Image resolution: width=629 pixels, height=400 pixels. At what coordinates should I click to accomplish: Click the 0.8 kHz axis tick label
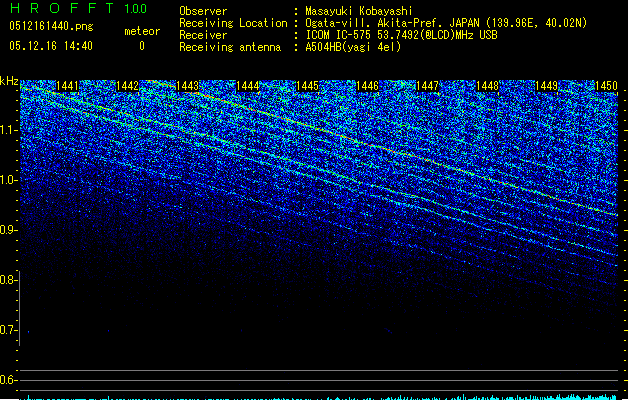8,280
